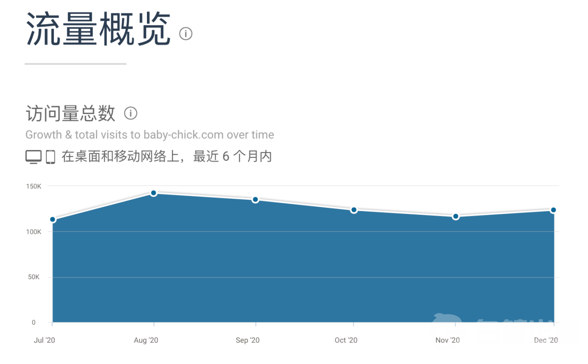
Task: Click the info icon beside 流量概览
Action: click(x=185, y=34)
